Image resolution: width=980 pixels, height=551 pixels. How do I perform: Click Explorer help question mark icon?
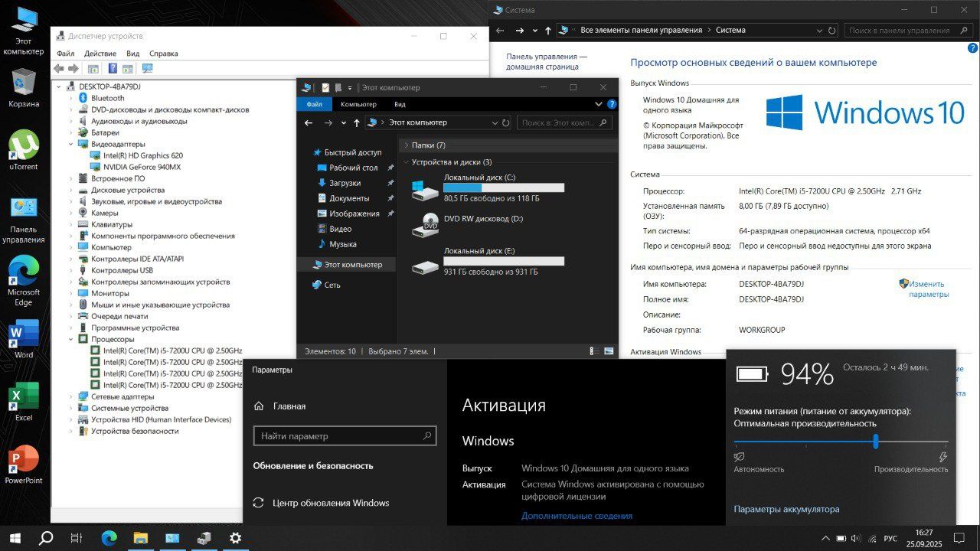pyautogui.click(x=612, y=104)
